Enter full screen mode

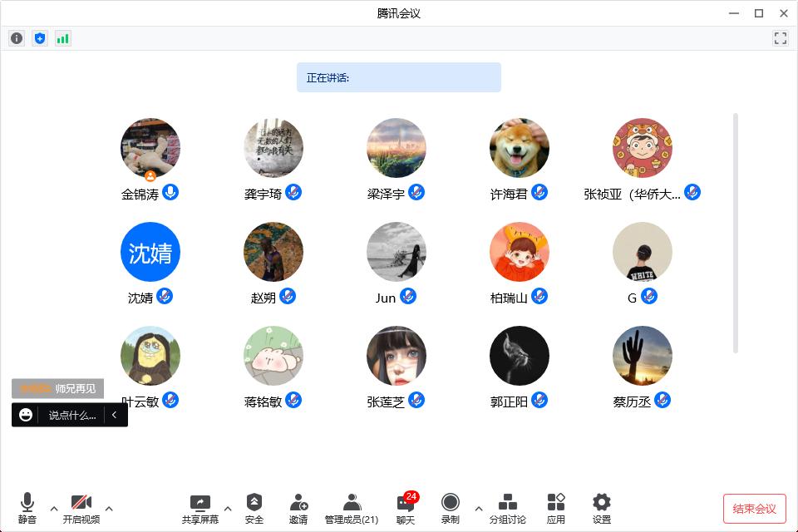point(780,38)
